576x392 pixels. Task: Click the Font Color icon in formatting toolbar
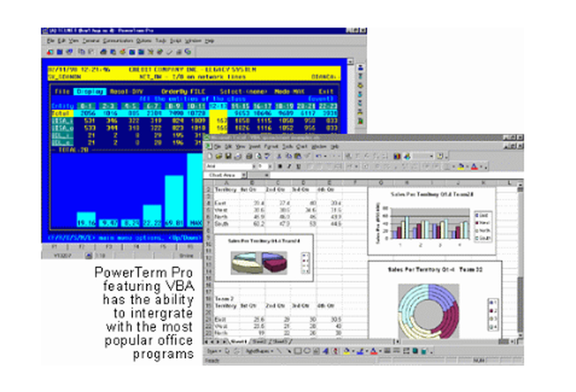click(475, 166)
